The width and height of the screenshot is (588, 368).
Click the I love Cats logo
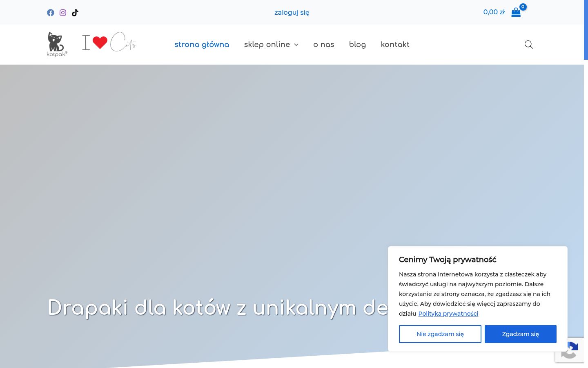click(x=109, y=42)
